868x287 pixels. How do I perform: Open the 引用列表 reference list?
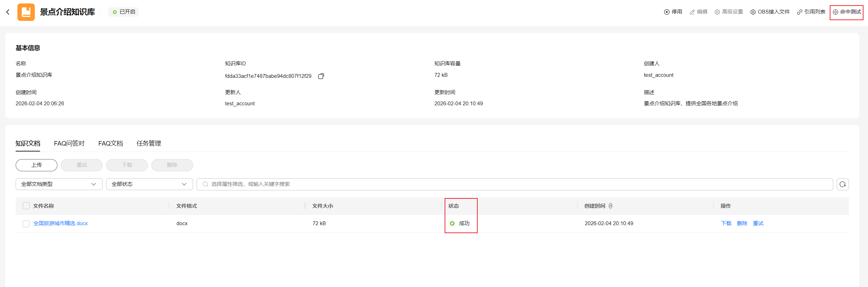point(811,12)
